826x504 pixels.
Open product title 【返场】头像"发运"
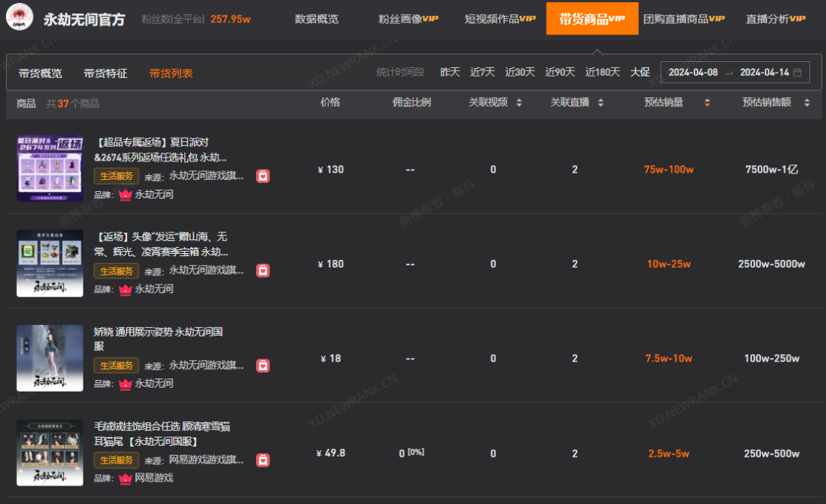161,245
